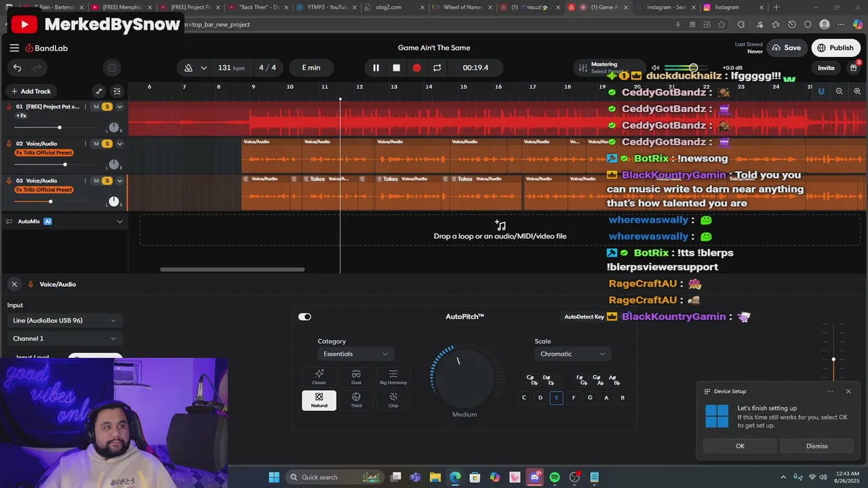
Task: Open the metronome options dropdown arrow
Action: tap(203, 68)
